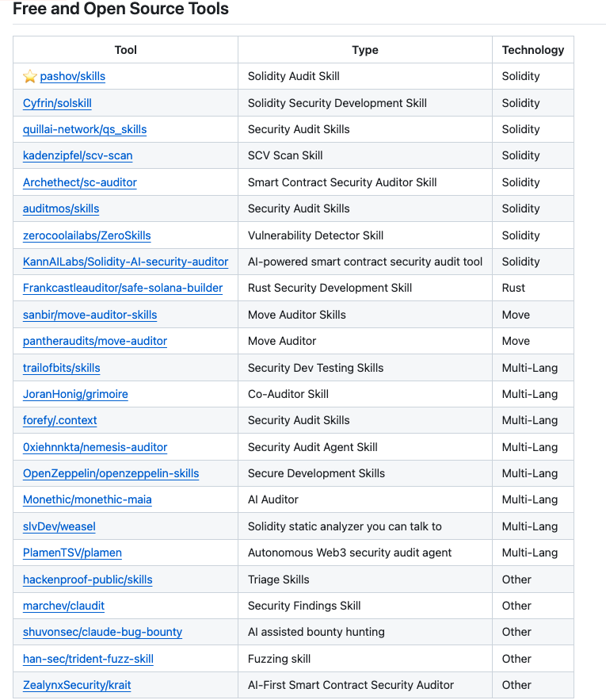Open auditmos/skills link
Image resolution: width=606 pixels, height=700 pixels.
tap(61, 209)
